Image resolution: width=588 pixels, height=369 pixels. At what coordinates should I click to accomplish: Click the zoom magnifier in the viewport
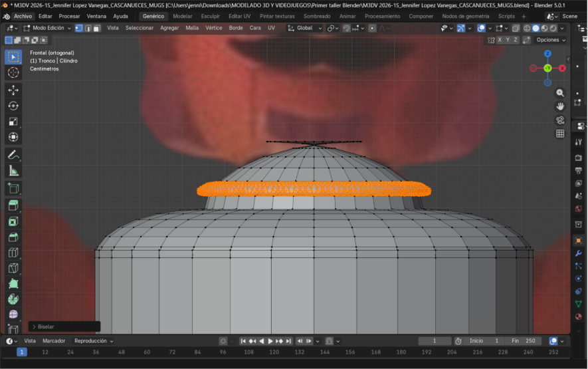click(560, 93)
